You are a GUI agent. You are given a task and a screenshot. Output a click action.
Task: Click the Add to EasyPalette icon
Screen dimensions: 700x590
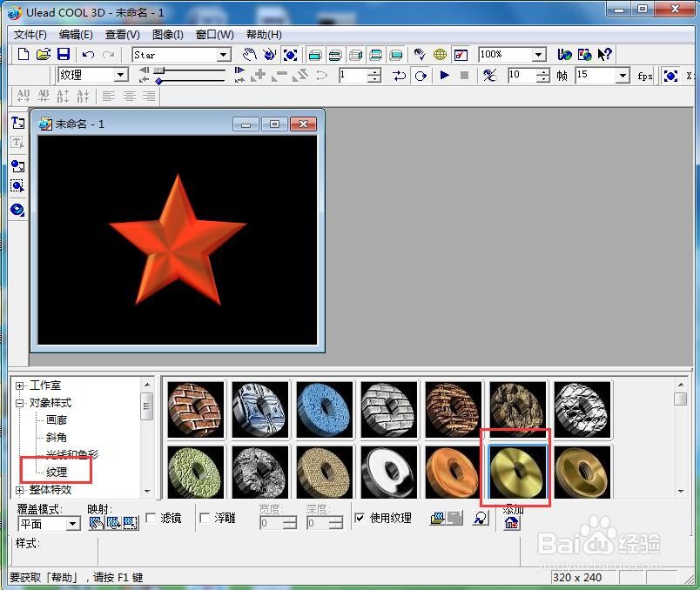(512, 522)
